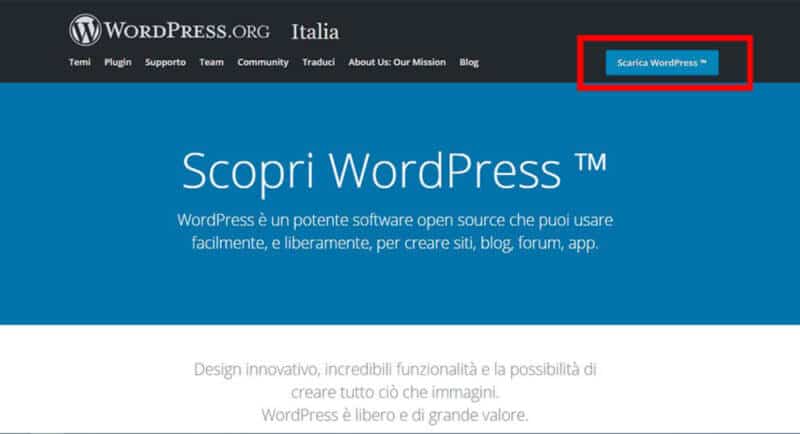
Task: Open the Supporto navigation link
Action: (165, 62)
